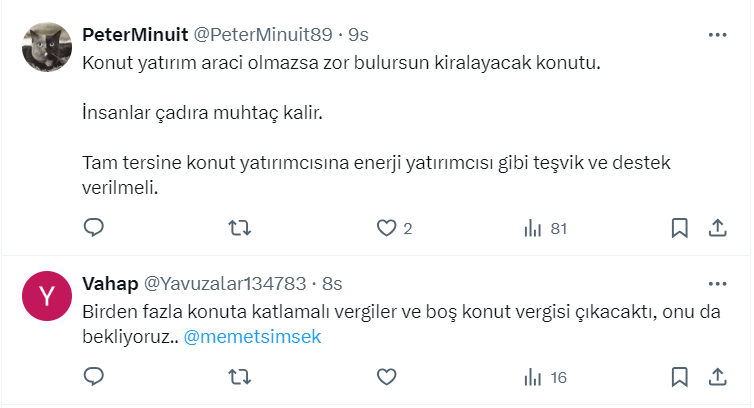Share PeterMinuit's tweet
754x408 pixels.
point(717,228)
